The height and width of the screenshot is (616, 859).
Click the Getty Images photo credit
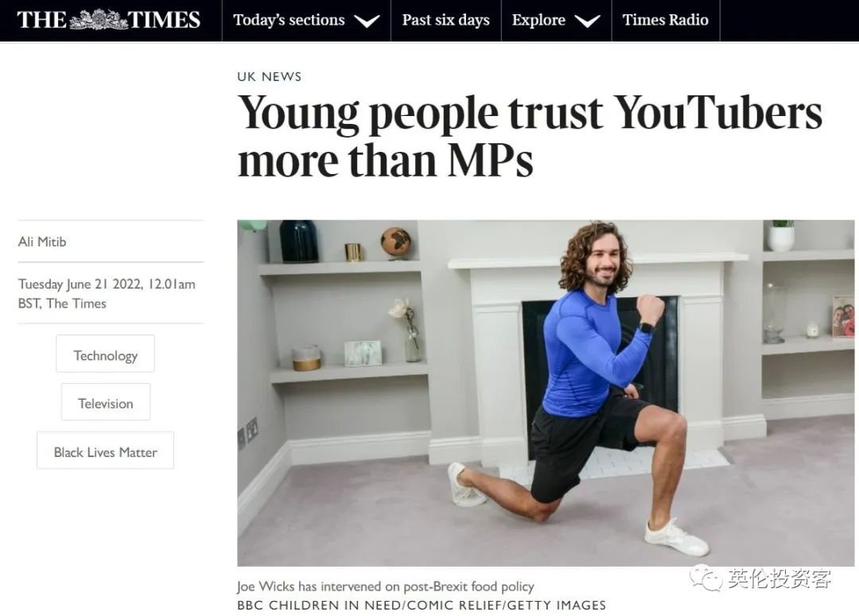422,605
